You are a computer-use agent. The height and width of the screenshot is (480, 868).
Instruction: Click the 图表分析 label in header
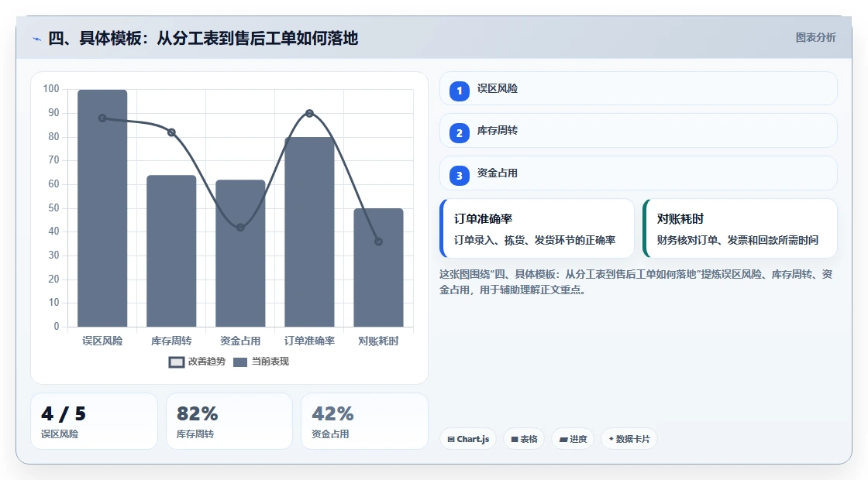pos(815,38)
